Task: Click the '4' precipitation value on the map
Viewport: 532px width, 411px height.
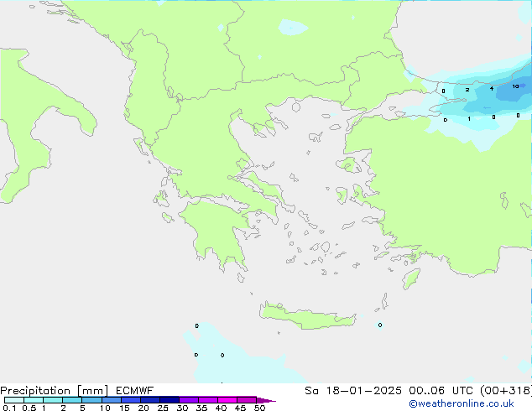Action: point(492,89)
